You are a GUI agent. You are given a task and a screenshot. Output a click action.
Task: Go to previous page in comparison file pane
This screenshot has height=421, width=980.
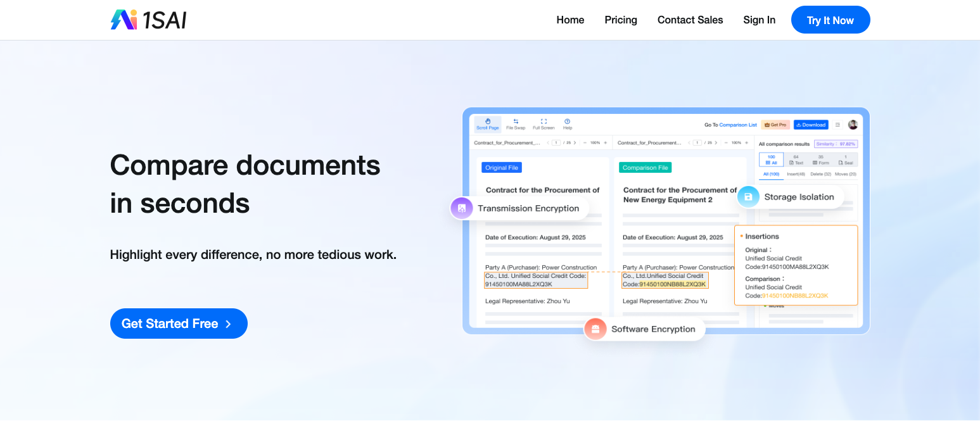(x=689, y=143)
